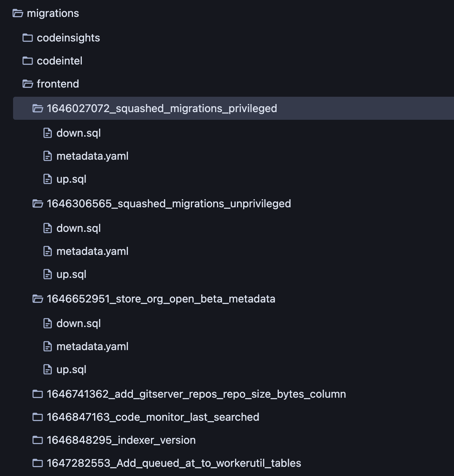Open metadata.yaml under store_org_open_beta_metadata
The image size is (454, 476).
tap(92, 346)
